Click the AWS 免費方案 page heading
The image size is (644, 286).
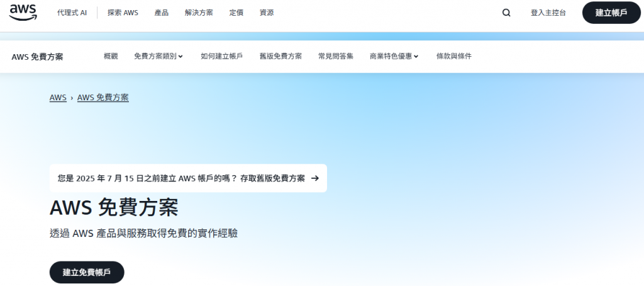click(x=114, y=208)
